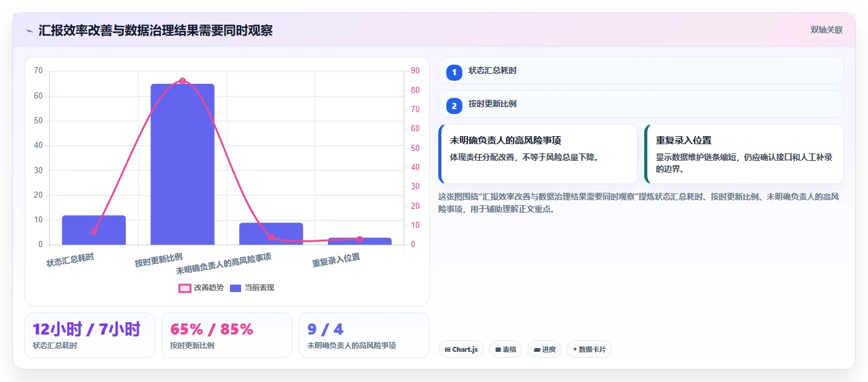Open the 重复录入位置 card
Image resolution: width=868 pixels, height=382 pixels.
743,154
